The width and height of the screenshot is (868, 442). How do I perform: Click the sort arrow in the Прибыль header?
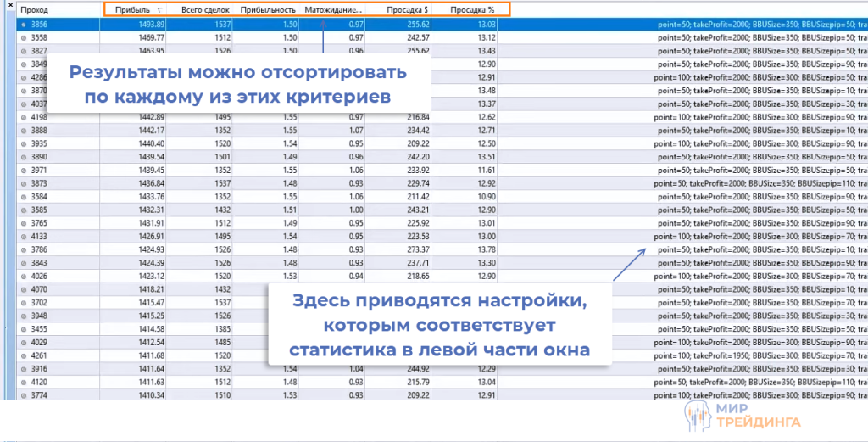point(160,10)
